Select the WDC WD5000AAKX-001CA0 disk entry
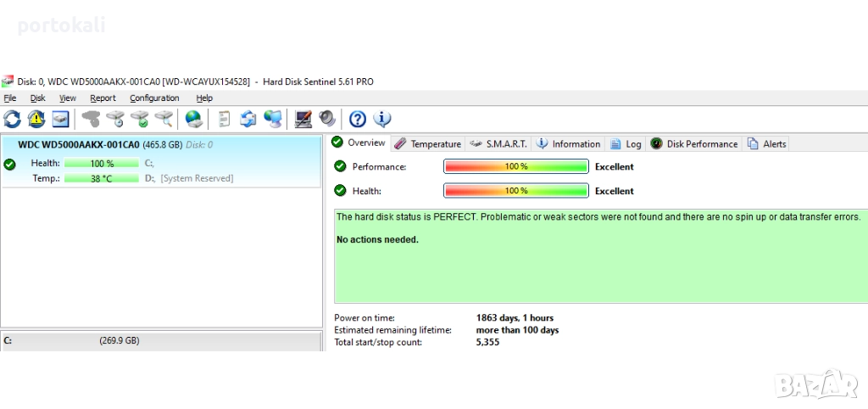868x409 pixels. [x=79, y=144]
